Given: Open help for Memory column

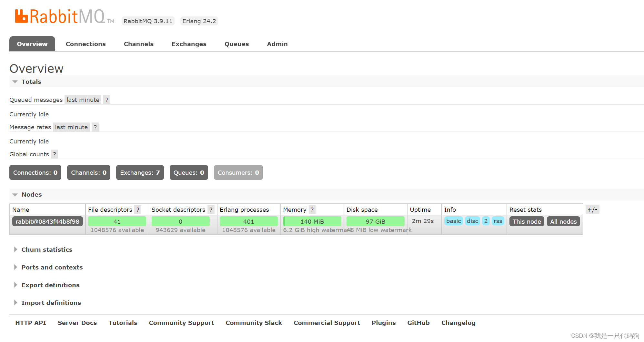Looking at the screenshot, I should [312, 210].
